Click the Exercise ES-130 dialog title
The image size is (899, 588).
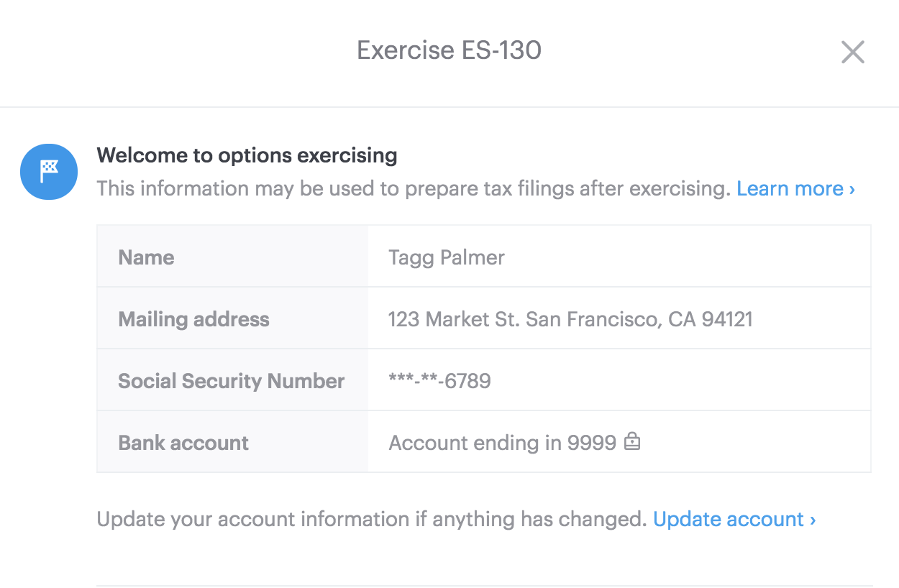449,51
